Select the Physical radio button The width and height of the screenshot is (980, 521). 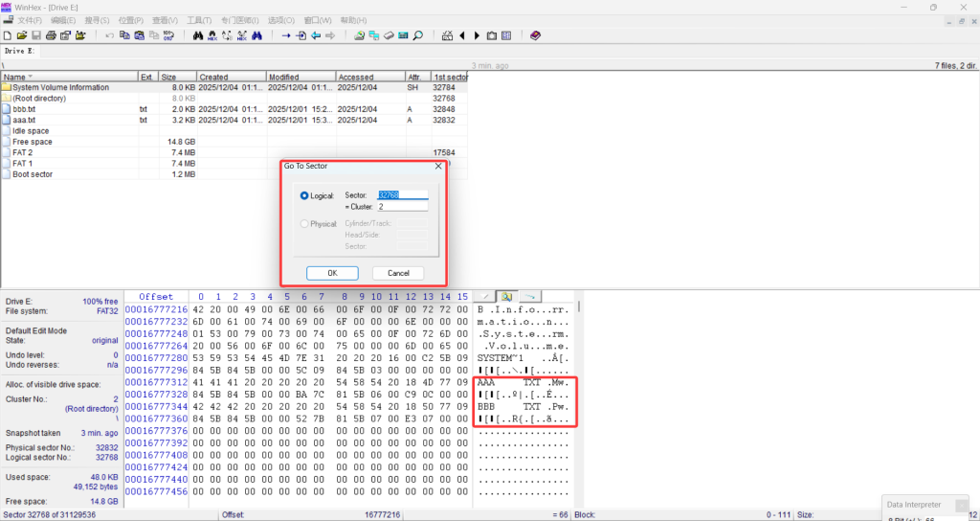[x=305, y=224]
